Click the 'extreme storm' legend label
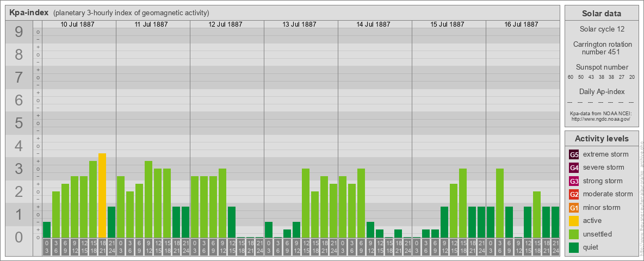The height and width of the screenshot is (261, 644). 606,154
